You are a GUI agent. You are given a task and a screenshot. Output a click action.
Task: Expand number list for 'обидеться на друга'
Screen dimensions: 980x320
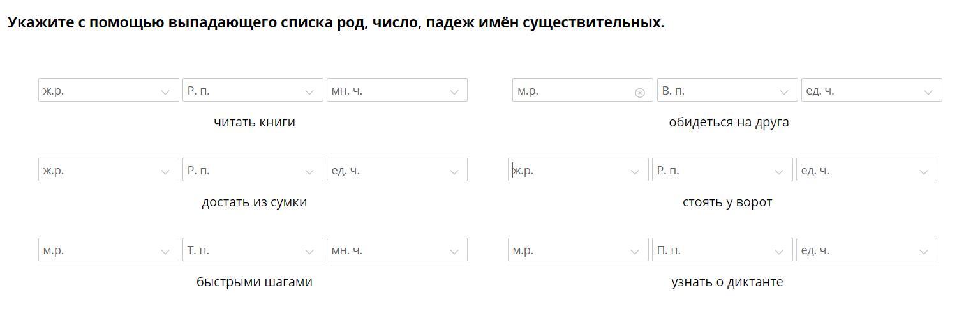click(872, 90)
